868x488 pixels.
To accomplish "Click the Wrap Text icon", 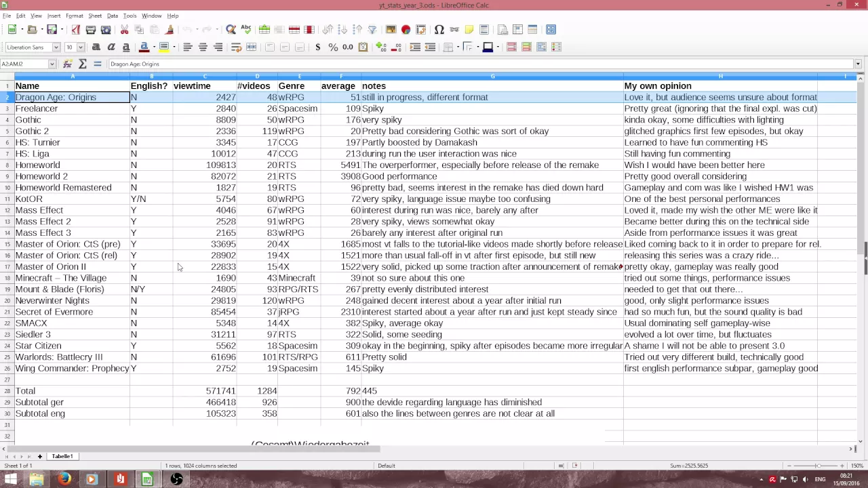I will tap(236, 47).
